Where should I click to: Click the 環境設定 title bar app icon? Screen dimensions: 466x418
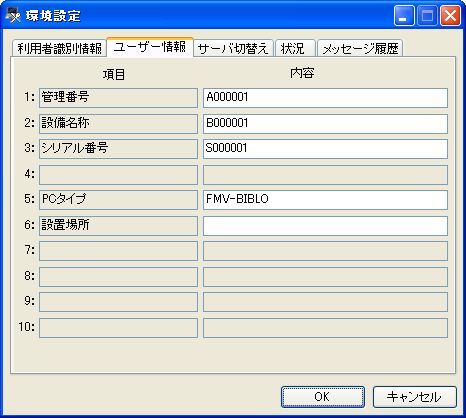point(13,15)
